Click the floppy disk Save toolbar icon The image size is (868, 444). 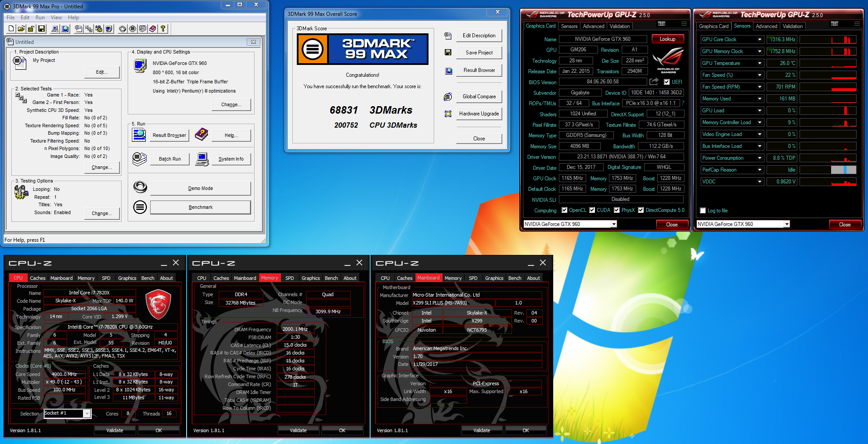pyautogui.click(x=41, y=29)
